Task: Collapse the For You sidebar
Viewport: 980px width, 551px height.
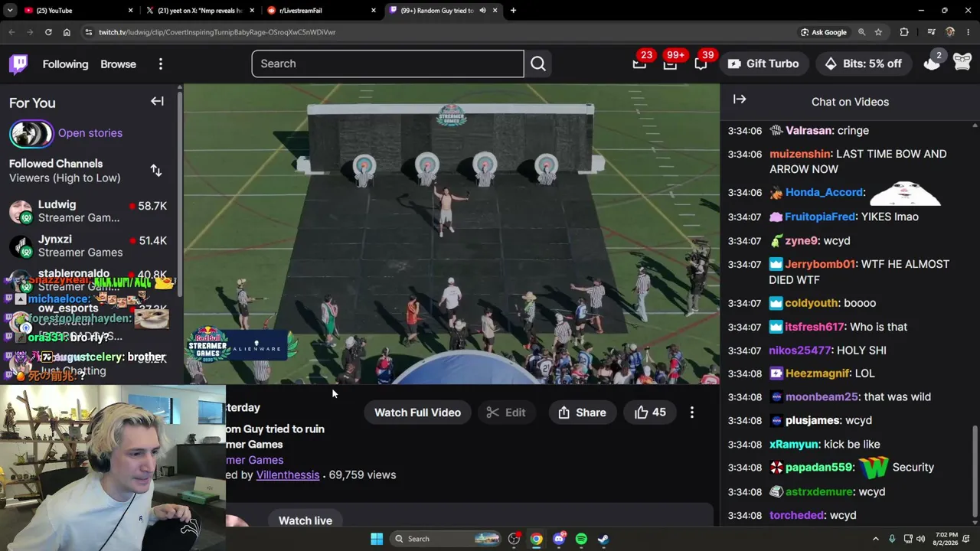Action: pos(157,101)
